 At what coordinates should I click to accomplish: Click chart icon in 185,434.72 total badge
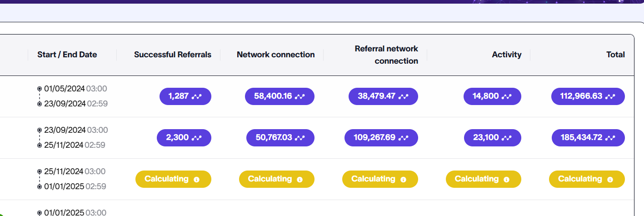[x=610, y=138]
